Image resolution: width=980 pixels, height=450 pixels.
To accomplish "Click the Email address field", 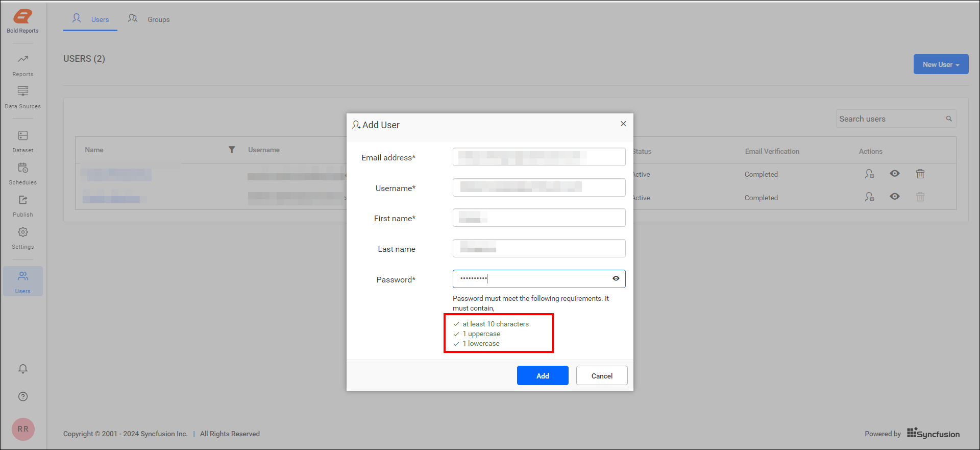I will pos(539,157).
